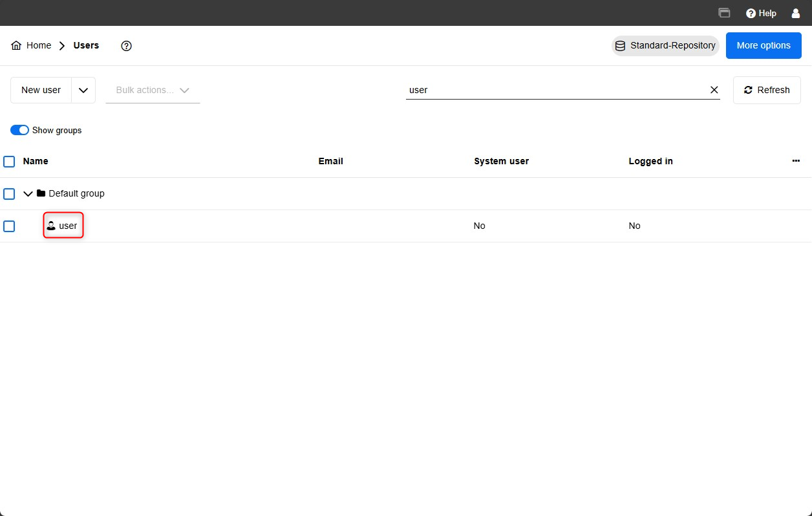Collapse the Default group row
Screen dimensions: 812x516
pos(28,193)
